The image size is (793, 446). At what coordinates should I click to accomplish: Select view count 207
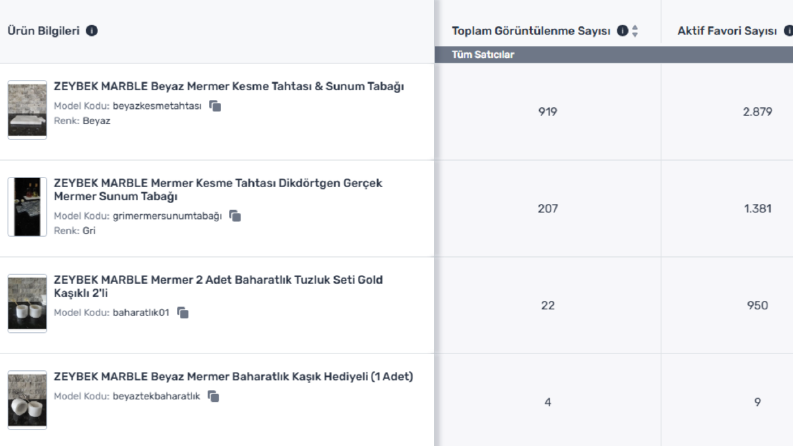click(x=548, y=208)
